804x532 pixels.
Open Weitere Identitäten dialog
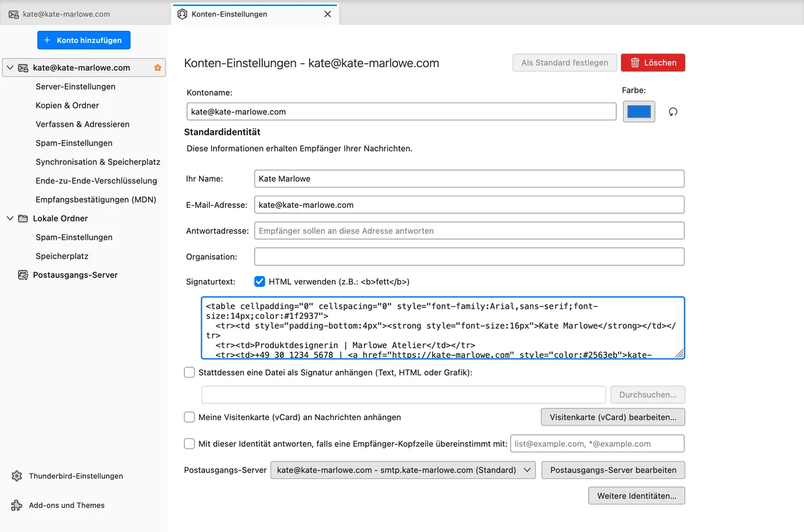tap(636, 496)
